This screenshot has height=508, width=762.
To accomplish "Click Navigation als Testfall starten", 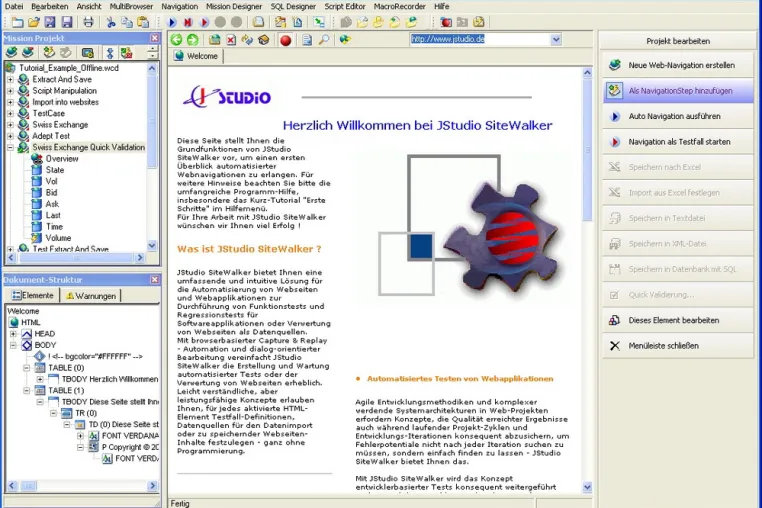I will (x=678, y=141).
